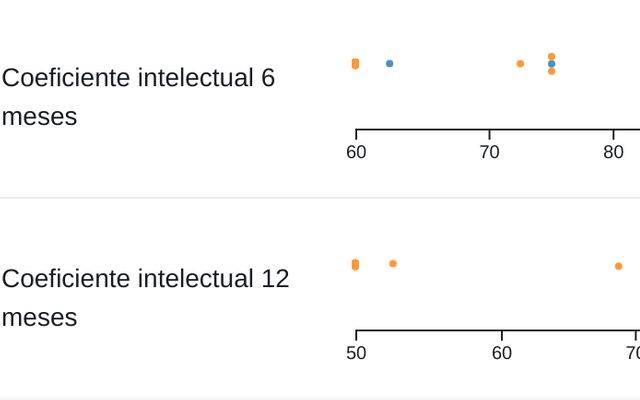Screen dimensions: 640x400
Task: Click the lone orange dot near 72 in 6 meses row
Action: pyautogui.click(x=520, y=63)
